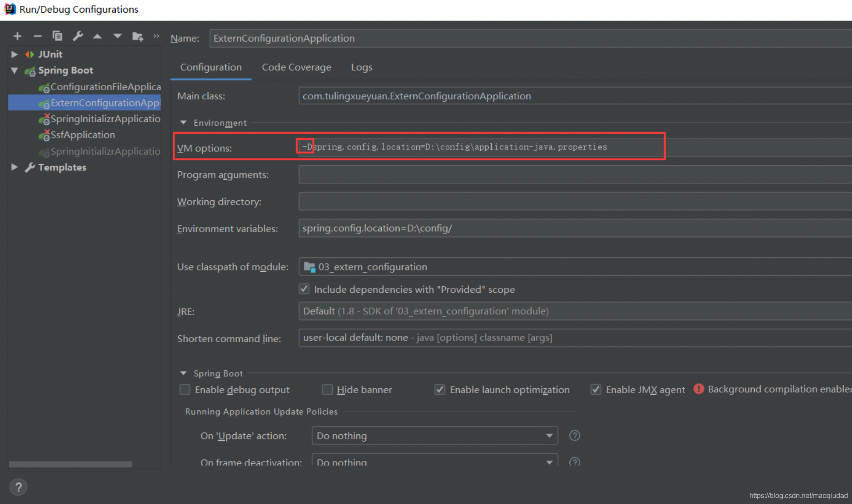Toggle Enable debug output checkbox
Viewport: 852px width, 504px height.
185,390
